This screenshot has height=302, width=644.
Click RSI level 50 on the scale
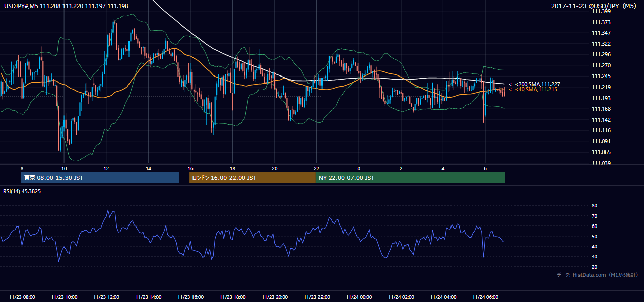(x=595, y=236)
